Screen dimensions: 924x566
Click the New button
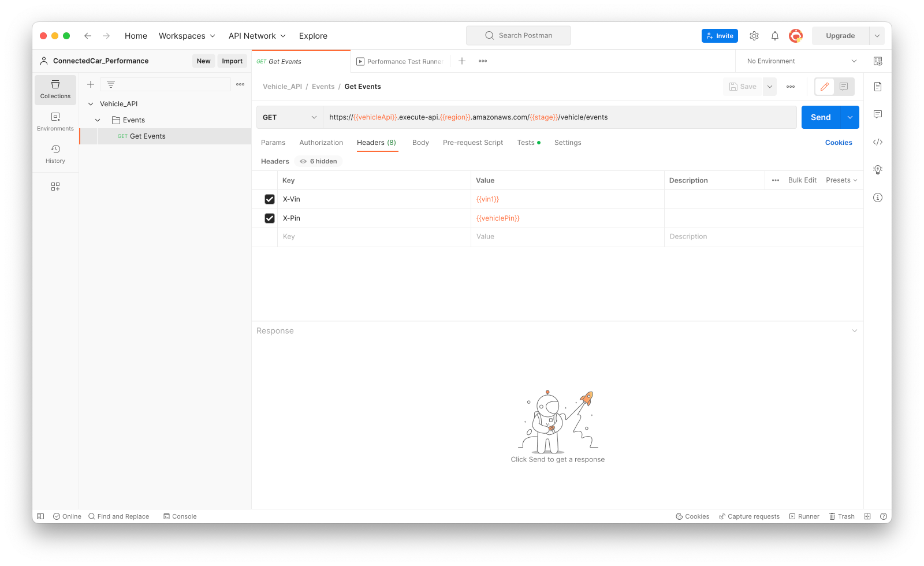click(x=203, y=61)
